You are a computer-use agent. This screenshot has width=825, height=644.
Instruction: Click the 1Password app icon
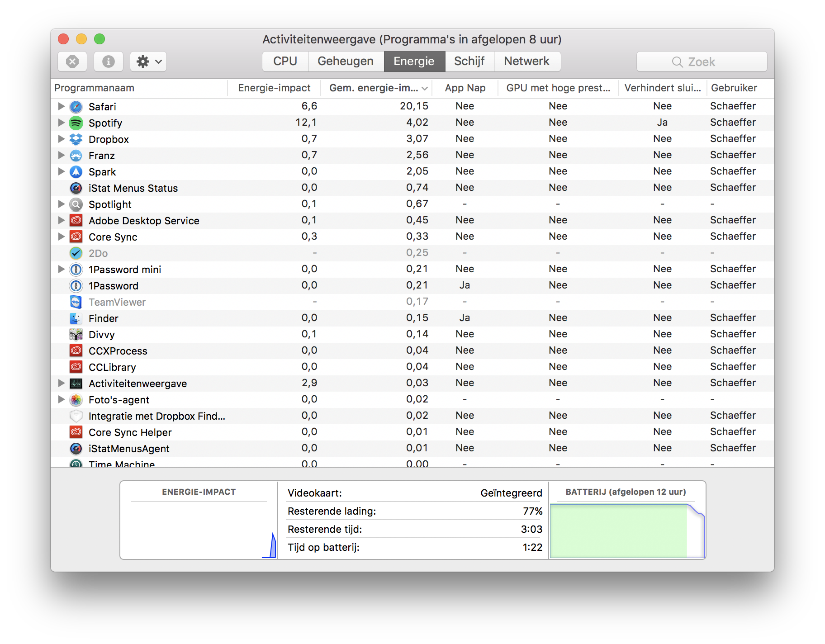pyautogui.click(x=76, y=286)
